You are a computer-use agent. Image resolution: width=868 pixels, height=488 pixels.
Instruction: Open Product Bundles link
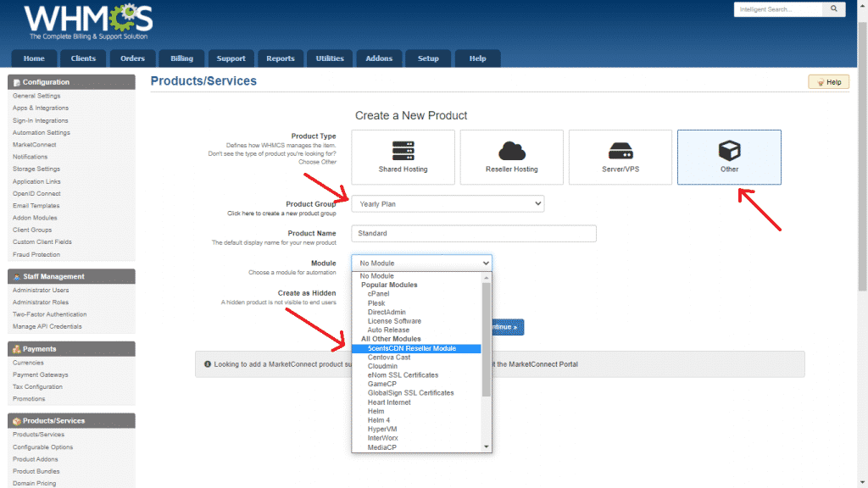click(36, 471)
